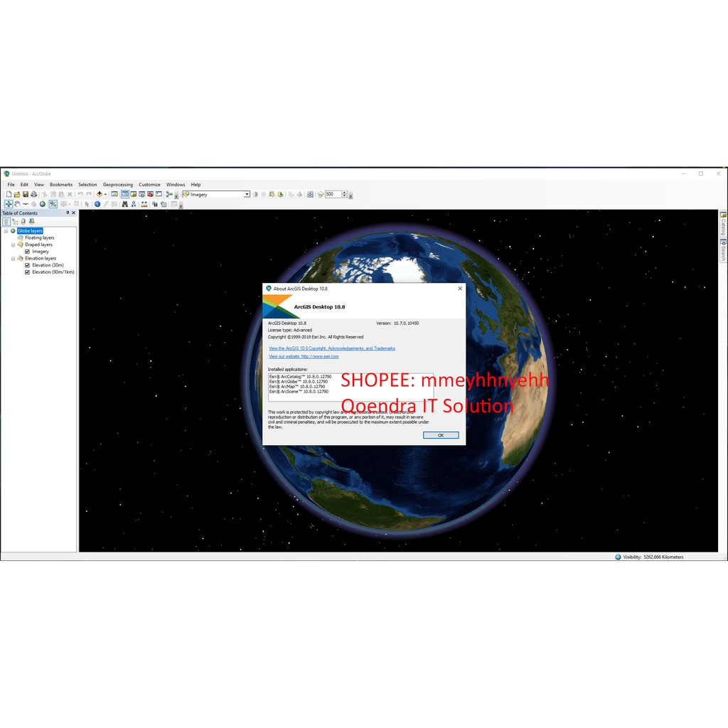Click the Save disk icon
This screenshot has width=728, height=728.
pos(26,194)
